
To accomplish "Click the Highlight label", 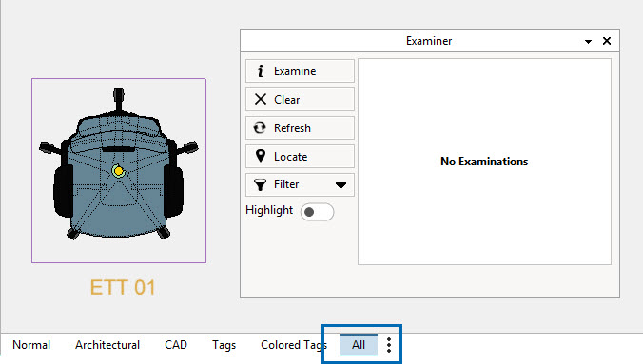I will point(269,210).
